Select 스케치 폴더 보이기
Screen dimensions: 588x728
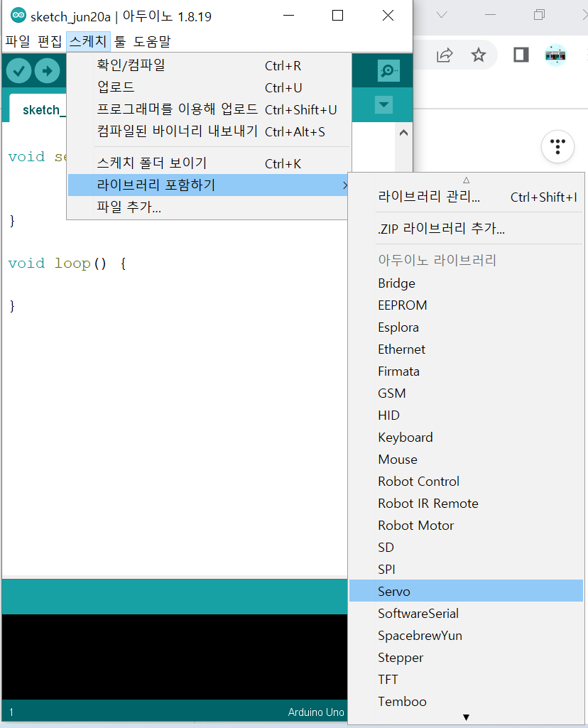point(209,163)
